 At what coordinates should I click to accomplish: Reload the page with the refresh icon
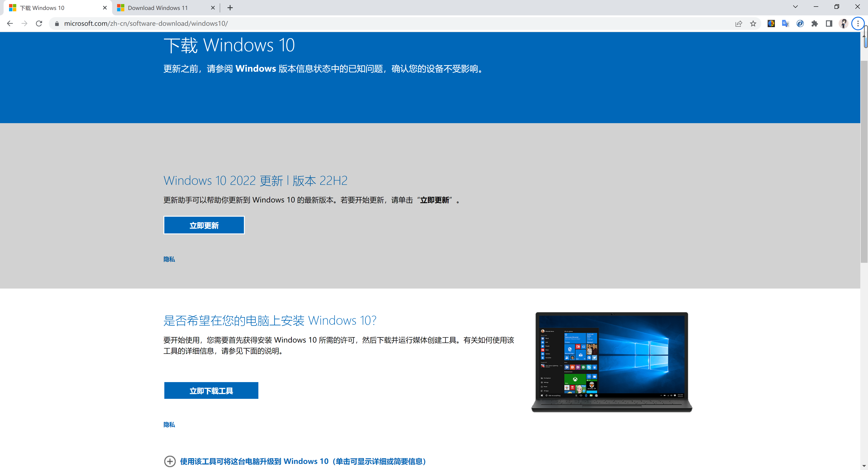coord(39,23)
